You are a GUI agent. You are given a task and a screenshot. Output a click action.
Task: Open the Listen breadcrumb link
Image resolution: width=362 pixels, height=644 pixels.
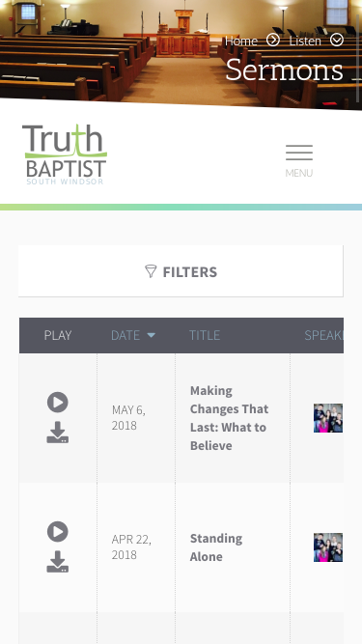click(305, 41)
